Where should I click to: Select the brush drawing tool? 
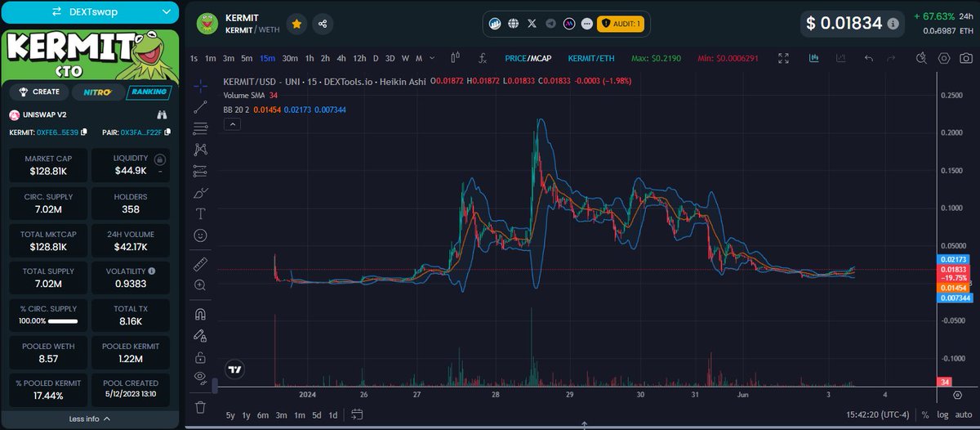[200, 193]
